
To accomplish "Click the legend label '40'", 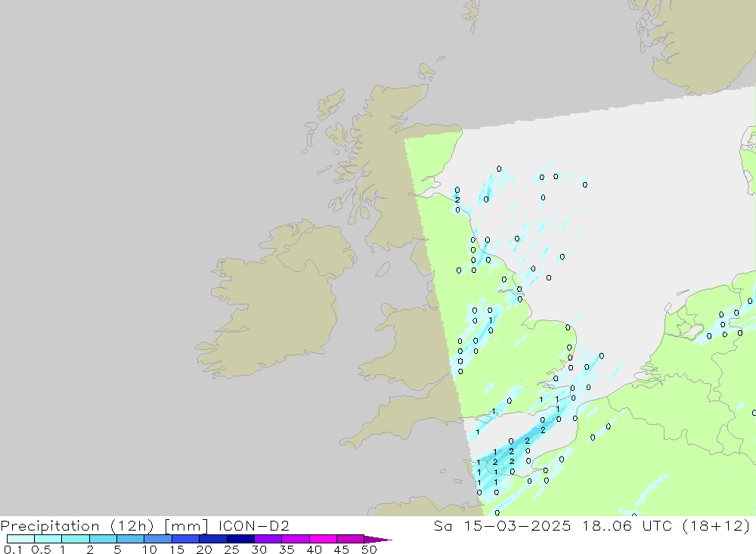I will point(314,549).
